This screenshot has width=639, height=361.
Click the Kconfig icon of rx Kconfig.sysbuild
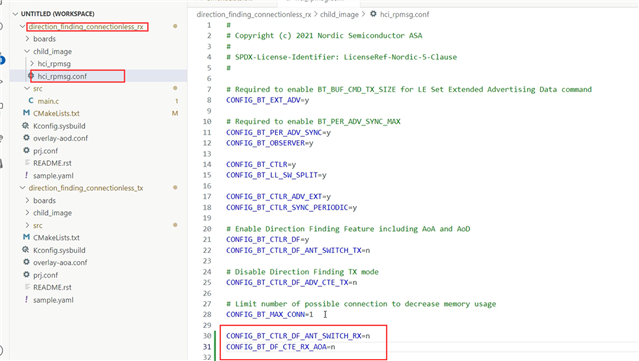pyautogui.click(x=26, y=125)
